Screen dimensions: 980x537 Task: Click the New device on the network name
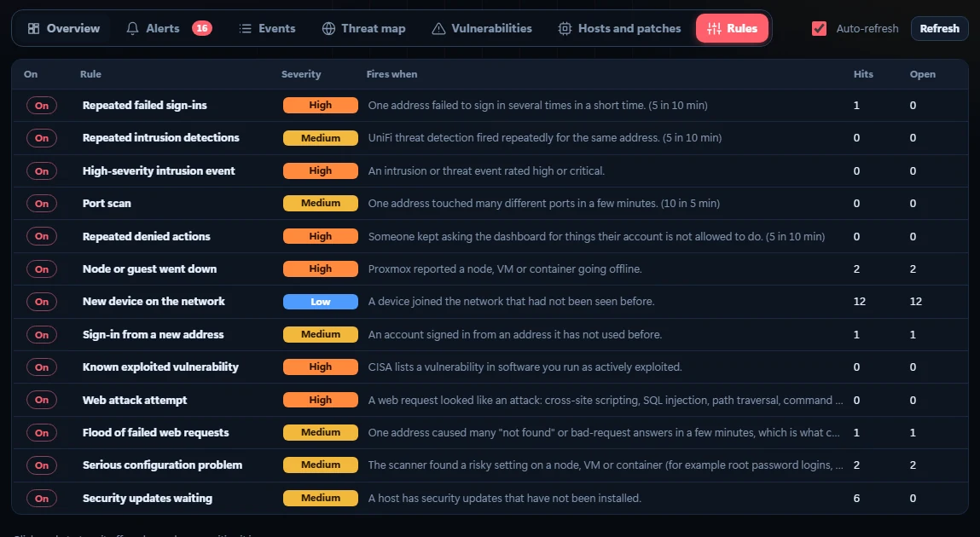(154, 302)
